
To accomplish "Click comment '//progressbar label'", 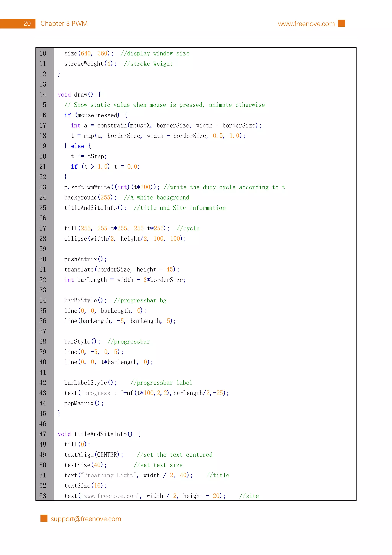I will pos(161,383).
